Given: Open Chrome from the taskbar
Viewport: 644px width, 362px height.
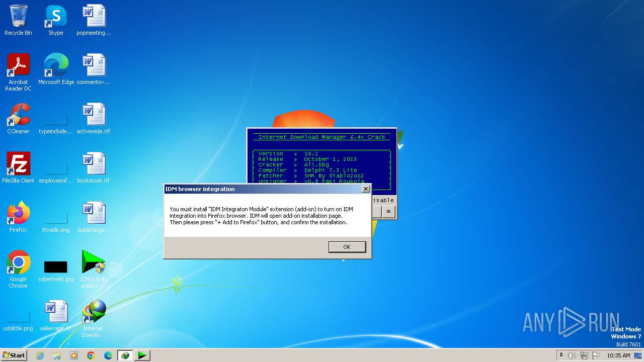Looking at the screenshot, I should [91, 355].
